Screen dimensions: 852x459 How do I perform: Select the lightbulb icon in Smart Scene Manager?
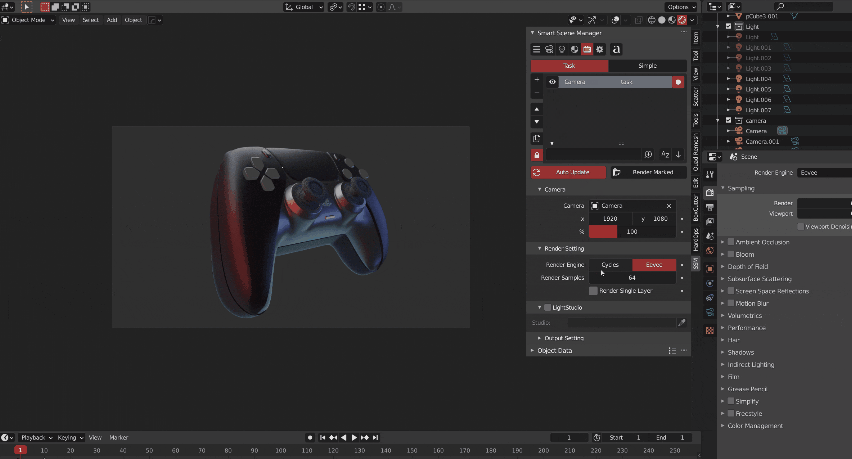tap(562, 49)
